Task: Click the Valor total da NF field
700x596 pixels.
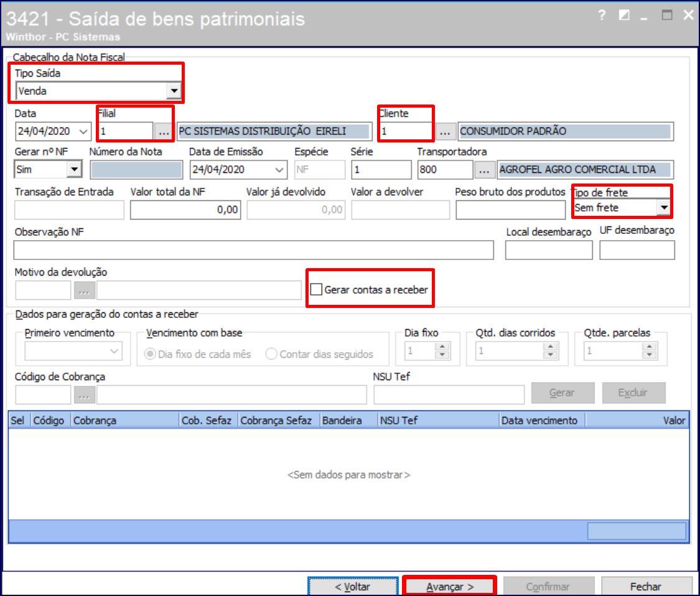Action: [185, 210]
